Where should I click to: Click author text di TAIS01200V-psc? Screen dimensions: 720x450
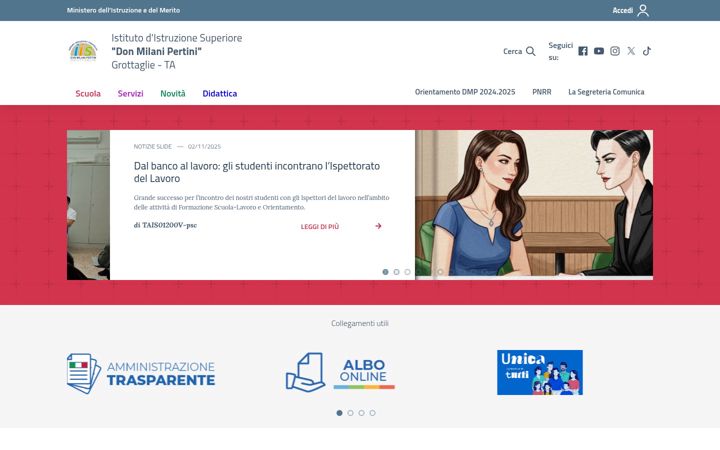click(x=165, y=225)
